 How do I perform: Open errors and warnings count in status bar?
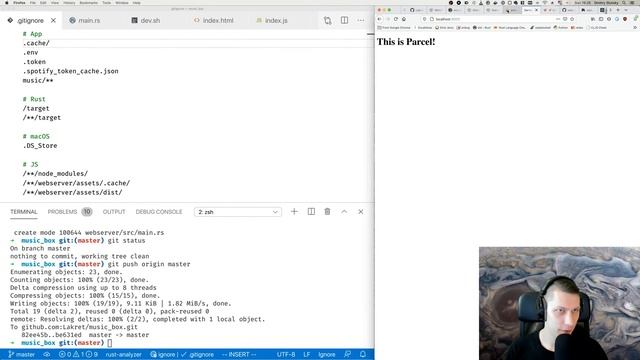[78, 354]
